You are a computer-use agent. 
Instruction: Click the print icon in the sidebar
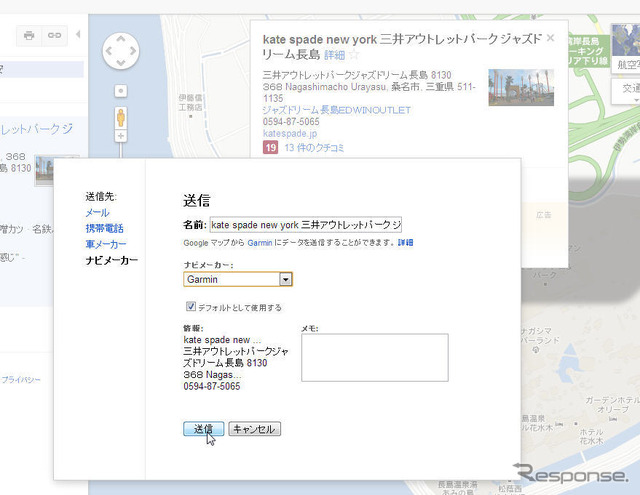coord(29,36)
